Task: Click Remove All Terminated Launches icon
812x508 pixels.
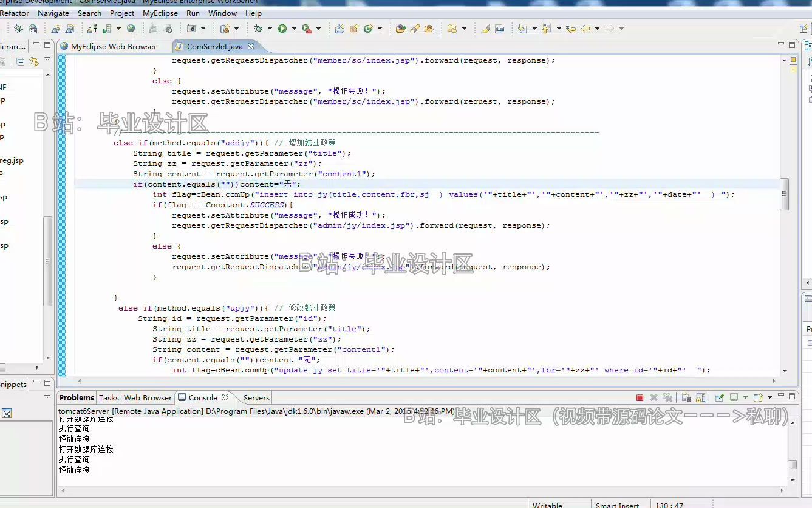Action: tap(667, 397)
